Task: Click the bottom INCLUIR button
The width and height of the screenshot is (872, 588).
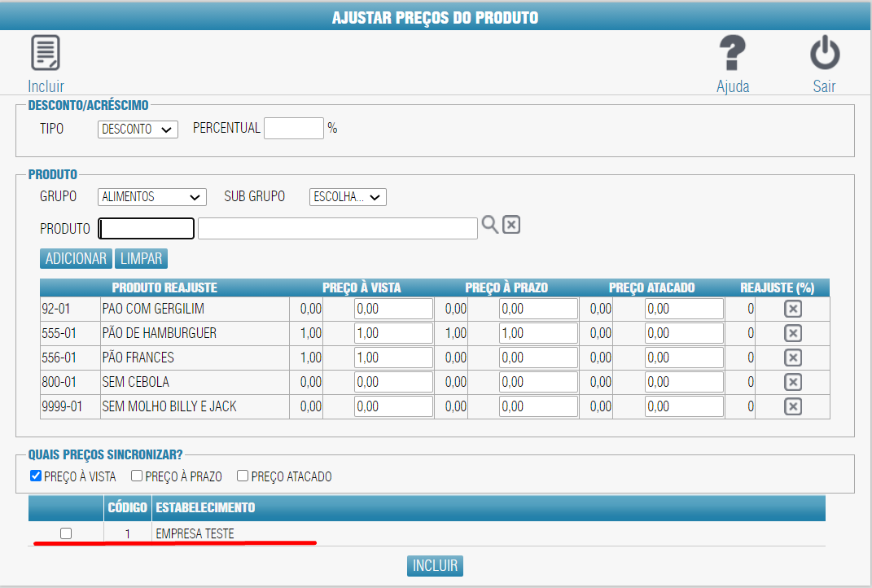Action: coord(435,566)
